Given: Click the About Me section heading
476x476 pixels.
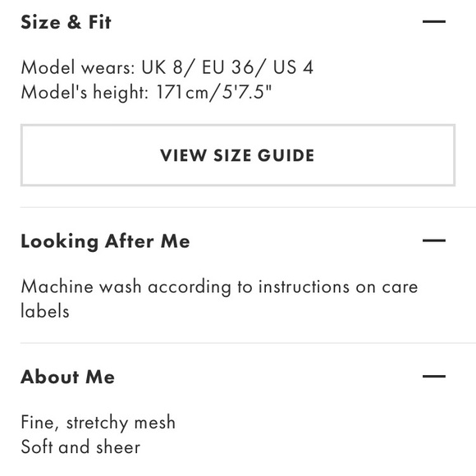Looking at the screenshot, I should click(x=67, y=377).
